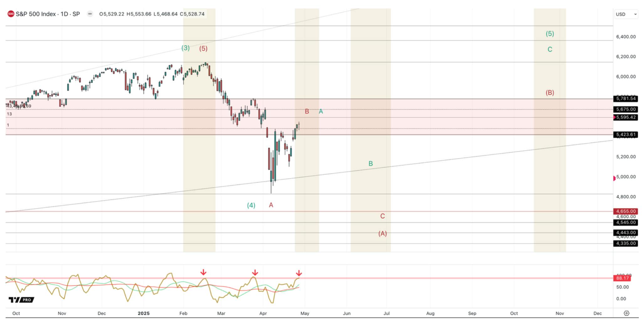Click the Sep label on time axis

472,313
